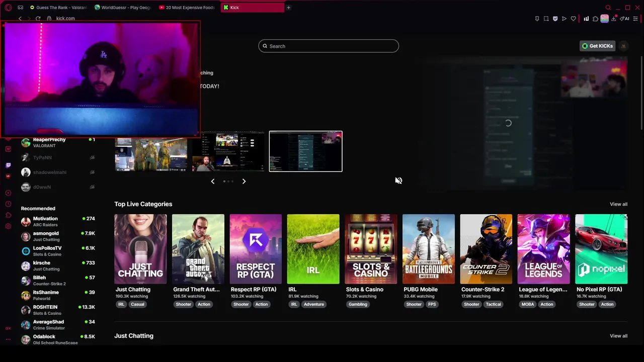Open a new tab with plus button
The height and width of the screenshot is (362, 644).
pyautogui.click(x=288, y=8)
